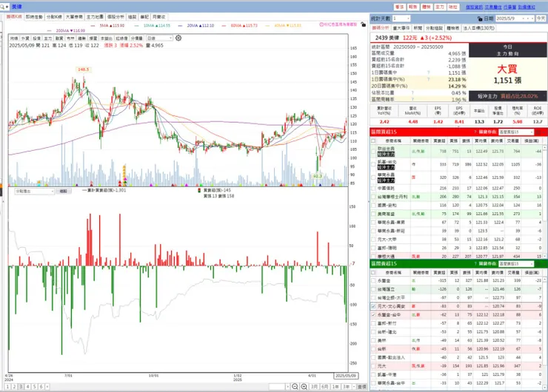Go to chart page 5
This screenshot has height=392, width=548.
coord(34,386)
